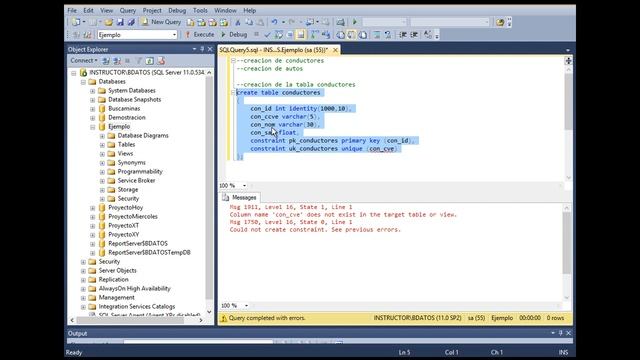
Task: Click the Object Explorer auto-hide pin icon
Action: [202, 49]
